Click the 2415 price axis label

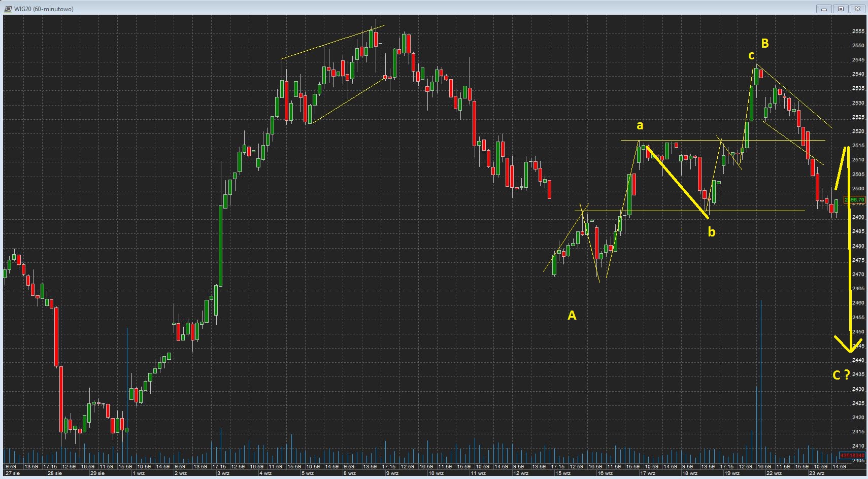[858, 432]
